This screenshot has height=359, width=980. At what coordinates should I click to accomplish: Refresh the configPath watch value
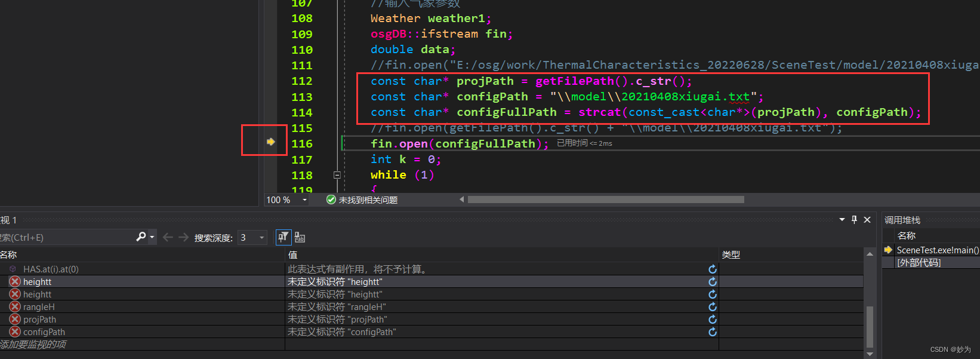712,332
